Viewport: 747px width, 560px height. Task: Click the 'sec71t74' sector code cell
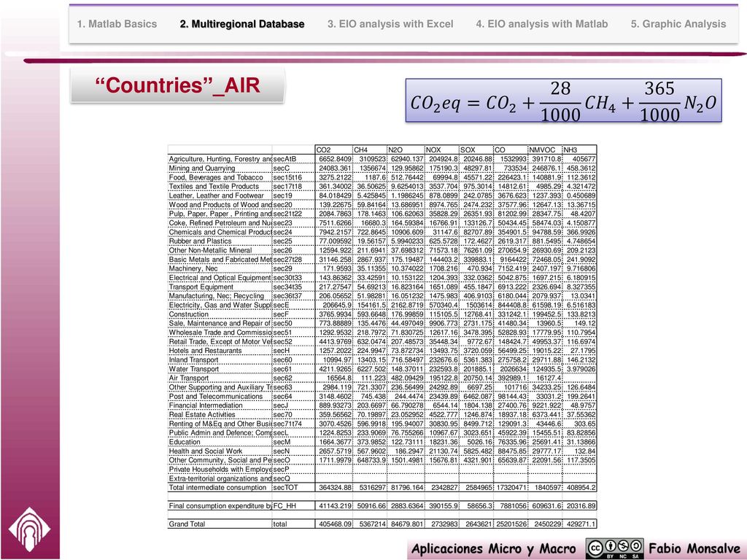coord(293,424)
